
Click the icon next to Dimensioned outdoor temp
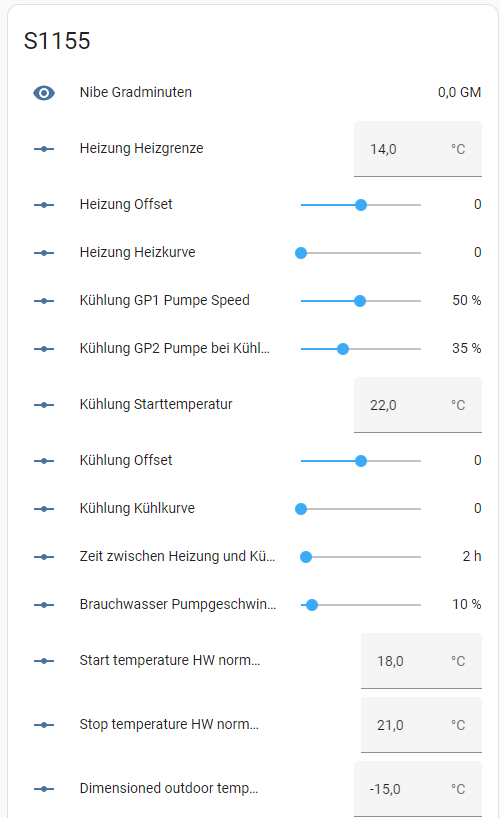pyautogui.click(x=44, y=789)
